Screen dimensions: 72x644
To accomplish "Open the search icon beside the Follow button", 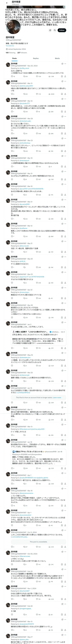I will coord(55,30).
